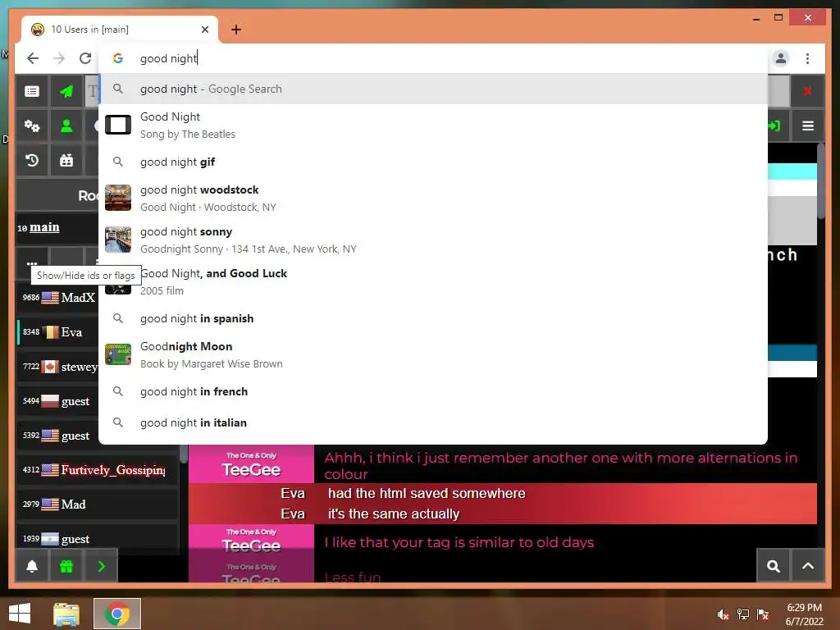Open a new tab with plus button
Image resolution: width=840 pixels, height=630 pixels.
[236, 30]
